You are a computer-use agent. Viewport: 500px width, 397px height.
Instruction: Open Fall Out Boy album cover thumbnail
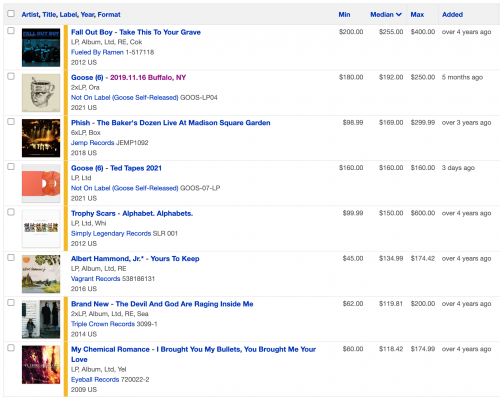[x=41, y=47]
